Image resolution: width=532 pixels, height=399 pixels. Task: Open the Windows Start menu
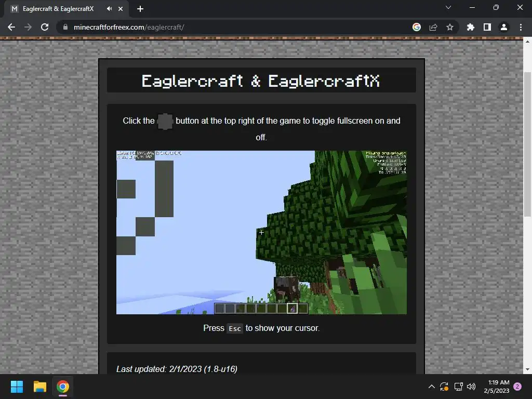click(x=17, y=387)
